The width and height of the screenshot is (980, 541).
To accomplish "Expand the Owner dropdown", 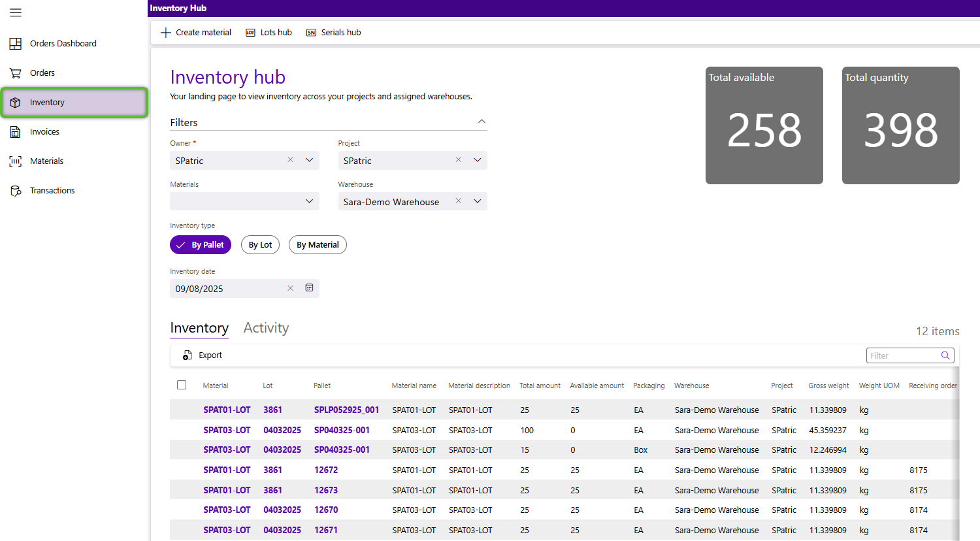I will [x=309, y=160].
